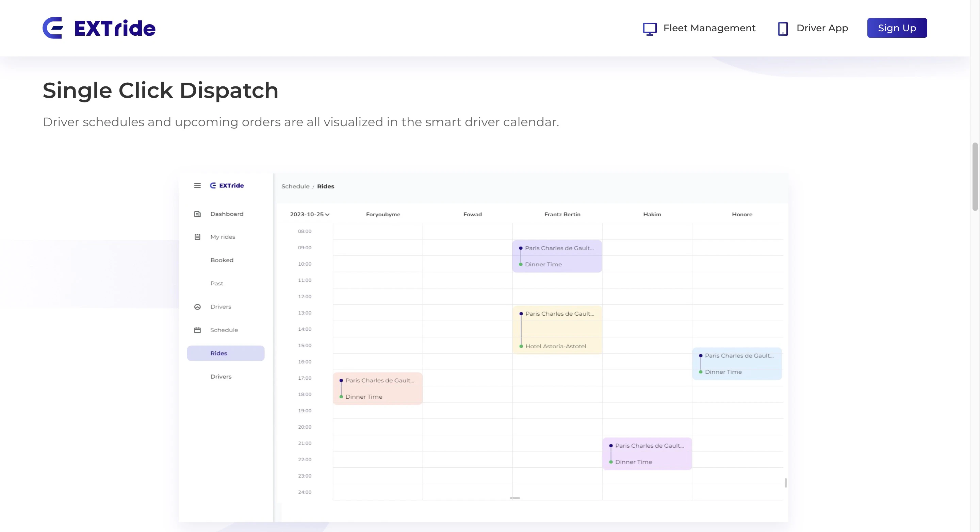Click the Fleet Management monitor icon
Viewport: 980px width, 532px height.
click(649, 29)
